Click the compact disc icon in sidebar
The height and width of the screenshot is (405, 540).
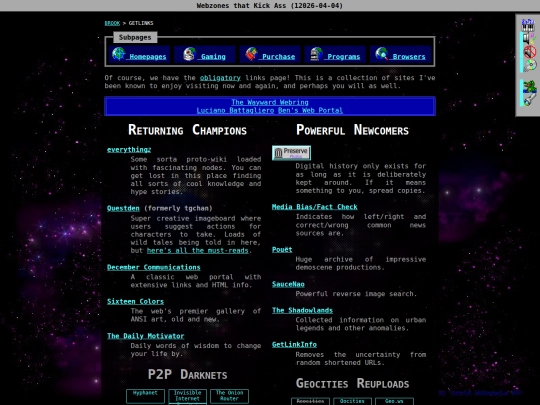(x=530, y=65)
